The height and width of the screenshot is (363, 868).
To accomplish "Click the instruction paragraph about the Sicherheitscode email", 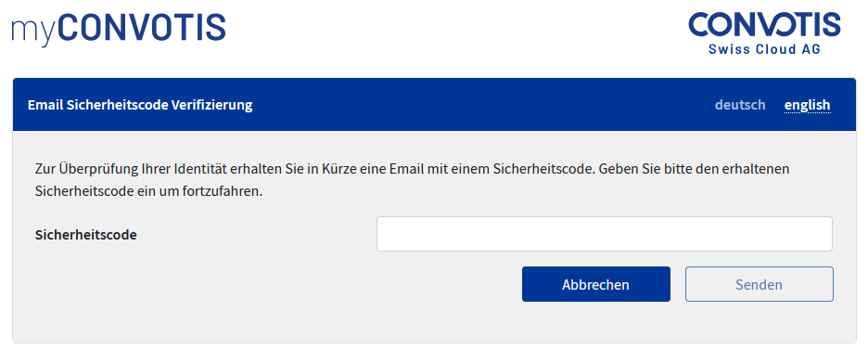I will coord(412,180).
